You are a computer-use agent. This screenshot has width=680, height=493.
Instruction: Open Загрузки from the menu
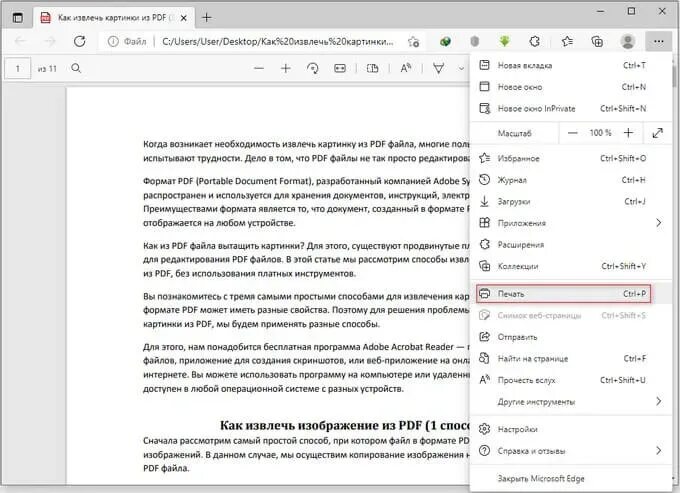tap(570, 202)
